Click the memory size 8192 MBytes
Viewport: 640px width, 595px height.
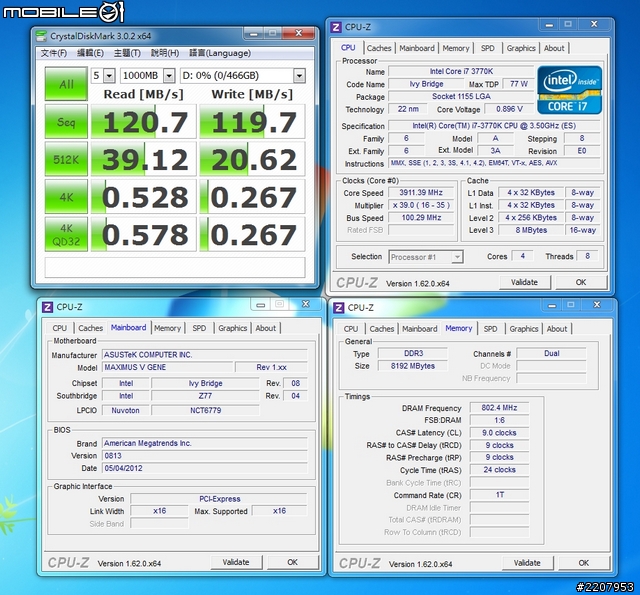click(x=413, y=366)
